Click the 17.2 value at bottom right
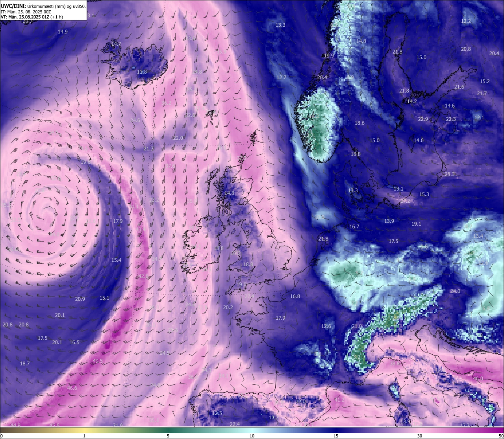 [x=465, y=426]
